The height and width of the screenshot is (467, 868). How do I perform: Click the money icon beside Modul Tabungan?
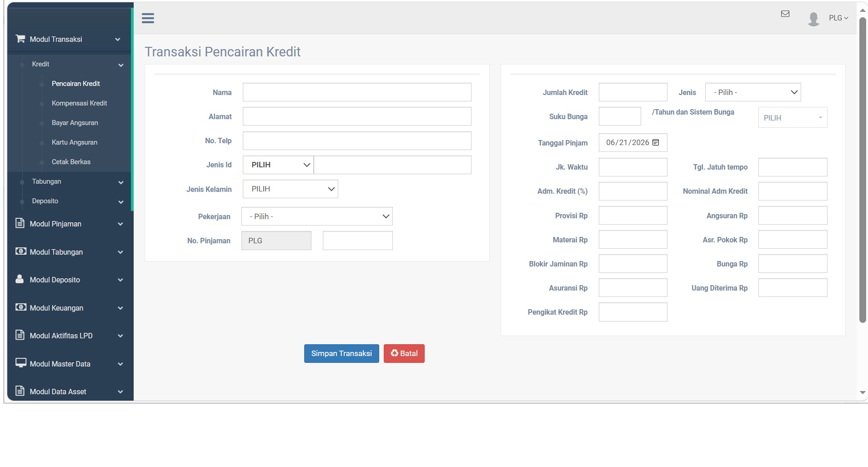pos(20,251)
